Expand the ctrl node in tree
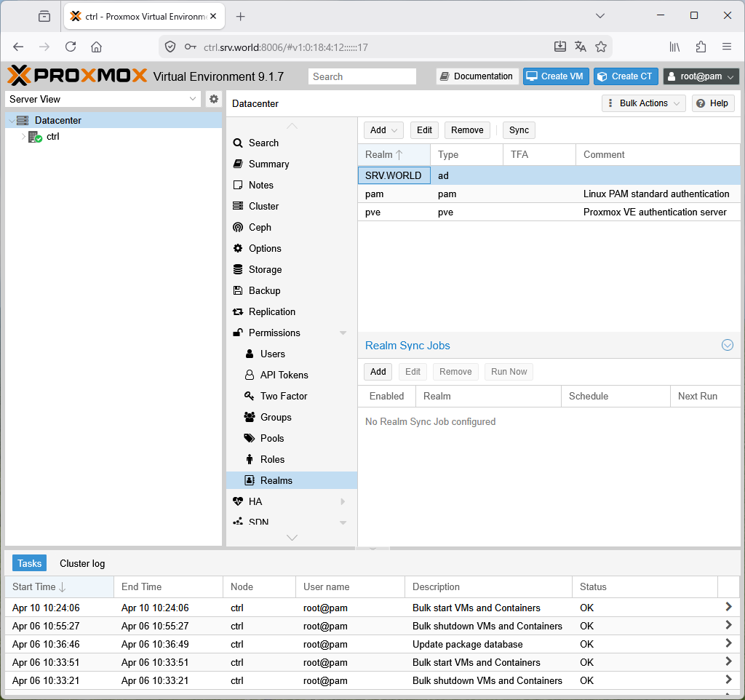Viewport: 745px width, 700px height. [x=23, y=136]
